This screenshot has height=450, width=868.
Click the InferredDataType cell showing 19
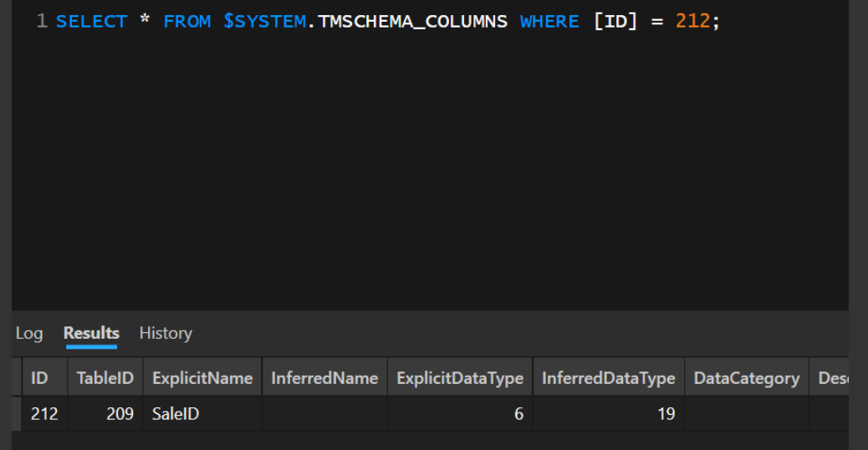click(x=609, y=413)
